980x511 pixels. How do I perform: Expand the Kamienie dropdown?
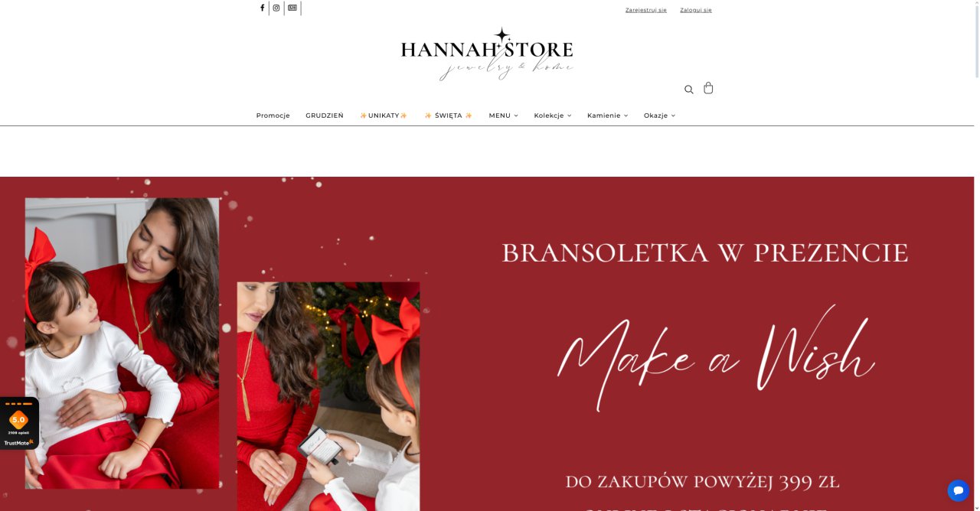(607, 116)
